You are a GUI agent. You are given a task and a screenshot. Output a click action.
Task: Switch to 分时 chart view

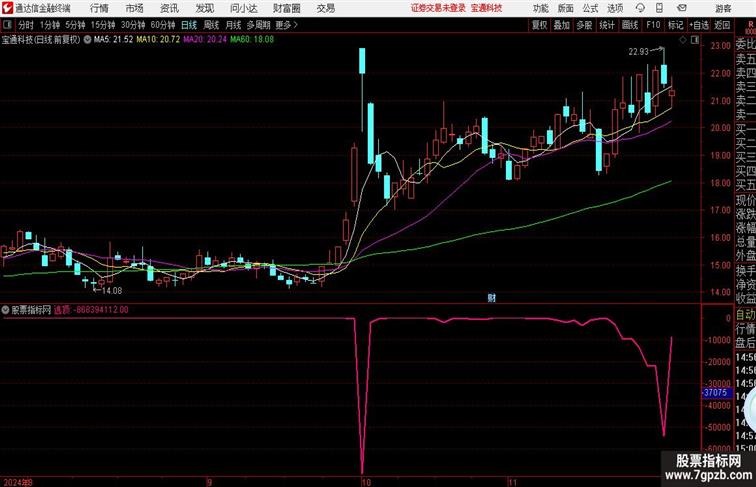coord(26,25)
